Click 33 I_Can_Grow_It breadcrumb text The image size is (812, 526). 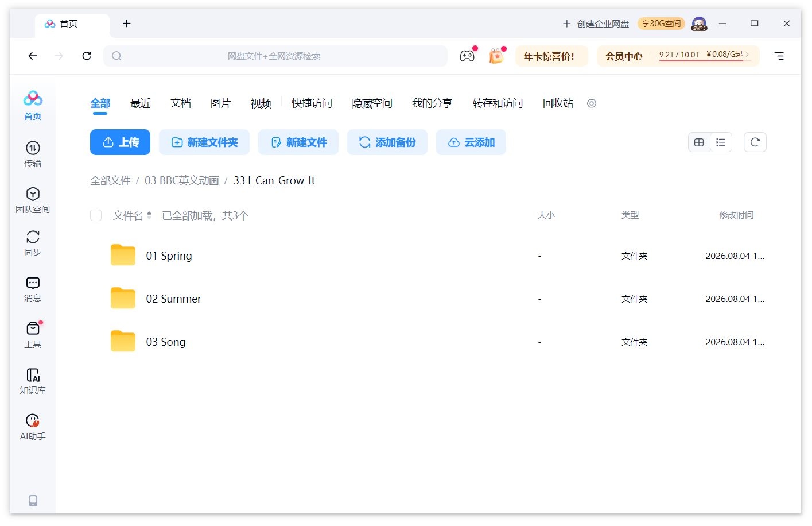(274, 180)
